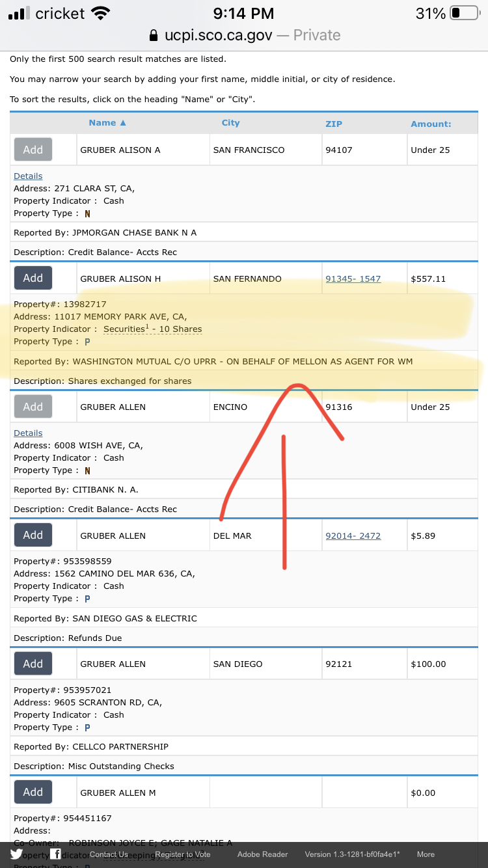Tap the Wi-Fi icon in status bar

tap(101, 13)
